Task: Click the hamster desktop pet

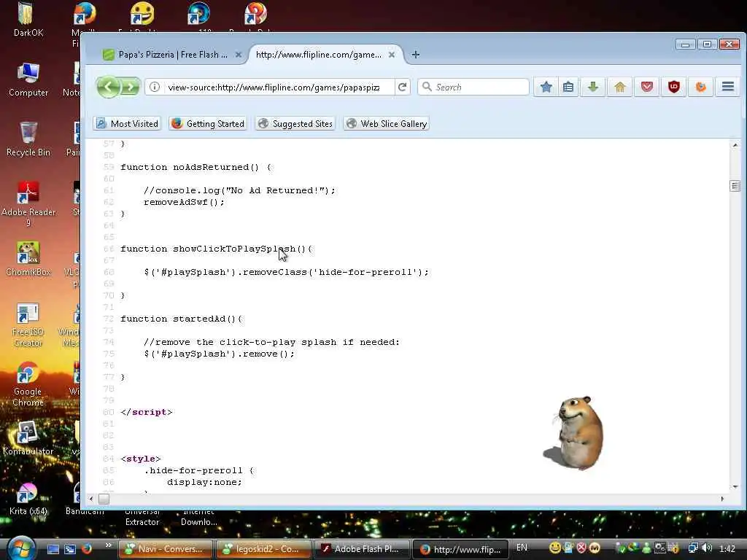Action: (x=575, y=432)
